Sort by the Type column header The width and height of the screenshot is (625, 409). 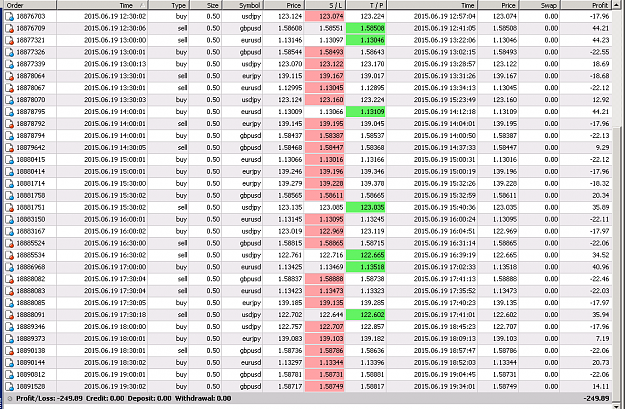click(169, 5)
